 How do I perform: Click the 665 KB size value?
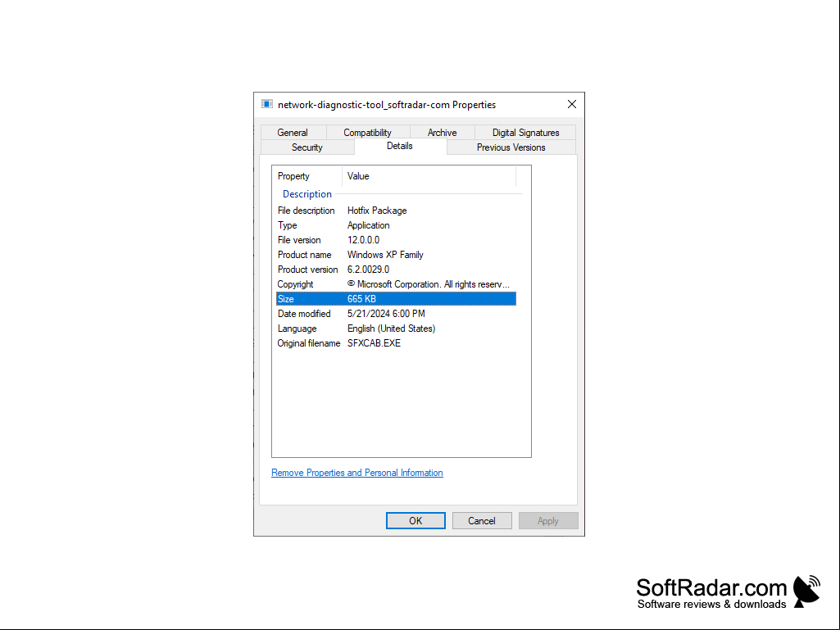click(361, 299)
